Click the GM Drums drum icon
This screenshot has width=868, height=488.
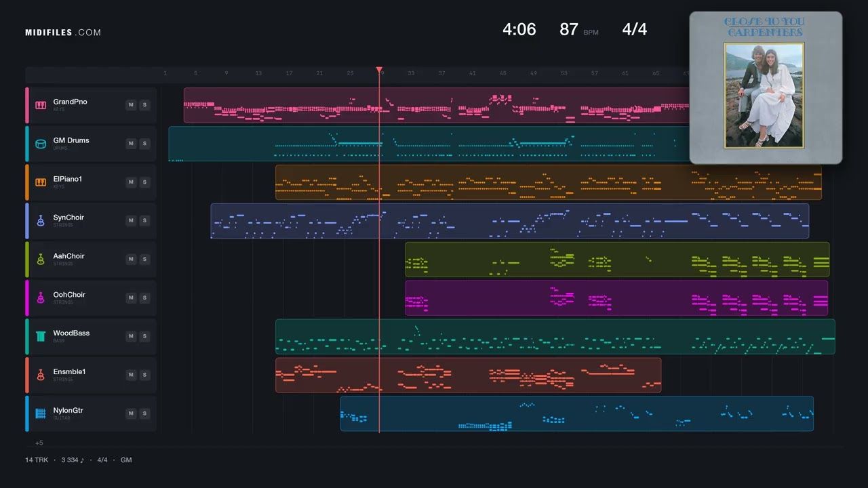(41, 144)
